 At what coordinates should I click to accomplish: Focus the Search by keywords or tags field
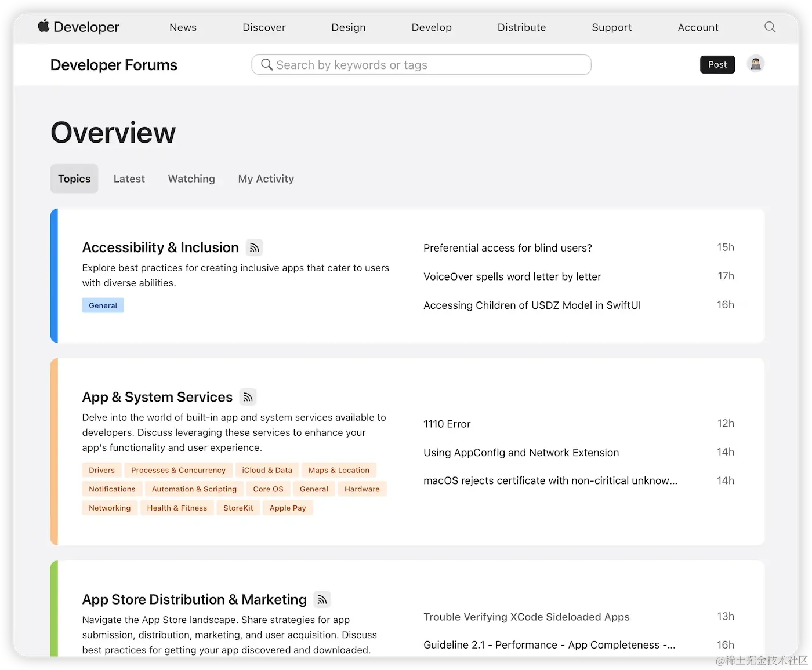(x=421, y=64)
